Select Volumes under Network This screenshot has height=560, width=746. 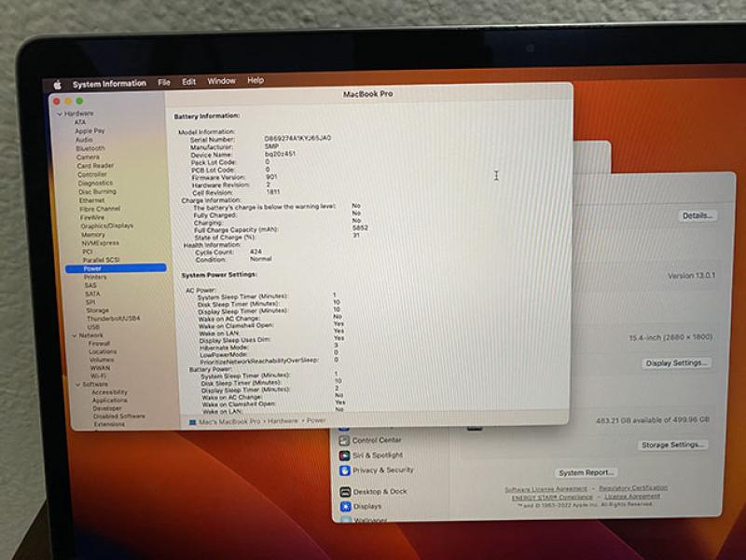pyautogui.click(x=102, y=360)
